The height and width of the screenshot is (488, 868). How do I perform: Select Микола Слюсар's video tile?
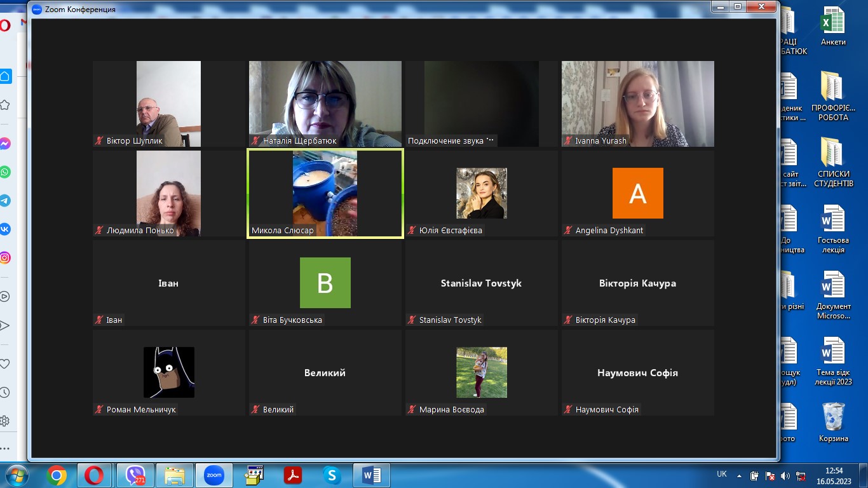point(325,193)
